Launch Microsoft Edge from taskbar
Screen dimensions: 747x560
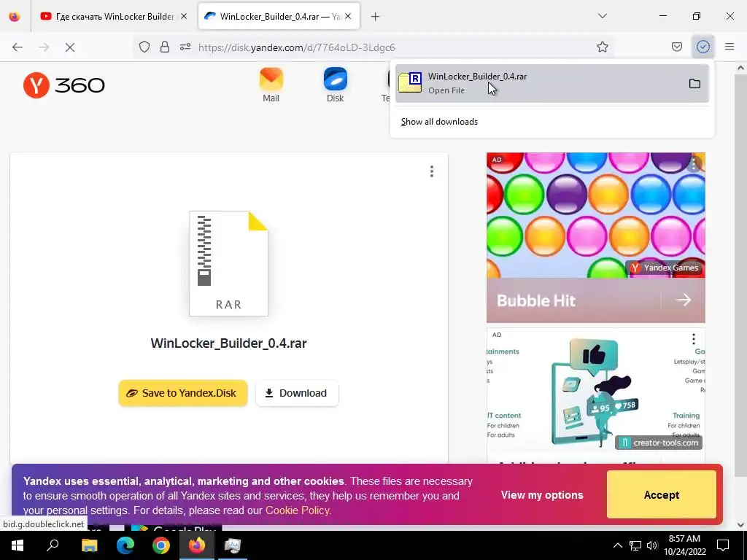tap(125, 545)
